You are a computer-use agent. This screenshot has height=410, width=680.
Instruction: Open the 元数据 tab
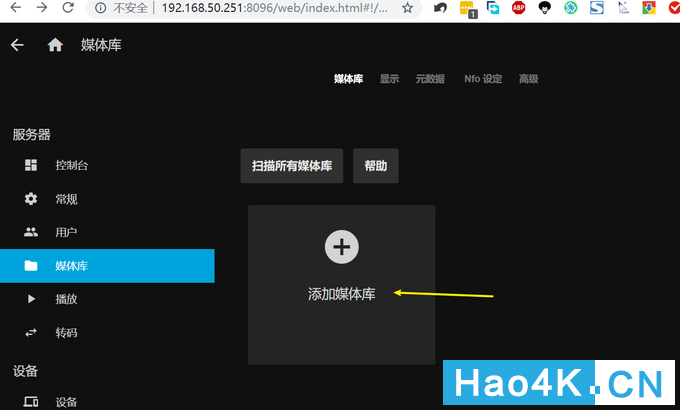[x=430, y=79]
